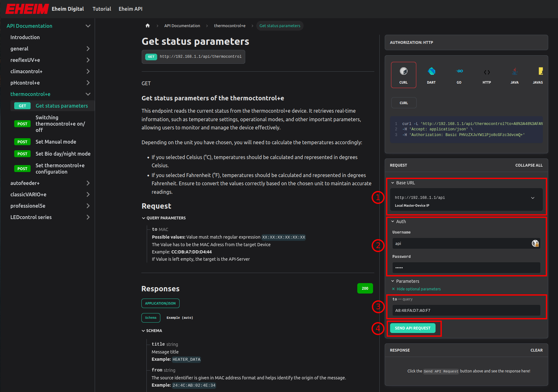Click GET badge beside endpoint URL

click(x=151, y=57)
